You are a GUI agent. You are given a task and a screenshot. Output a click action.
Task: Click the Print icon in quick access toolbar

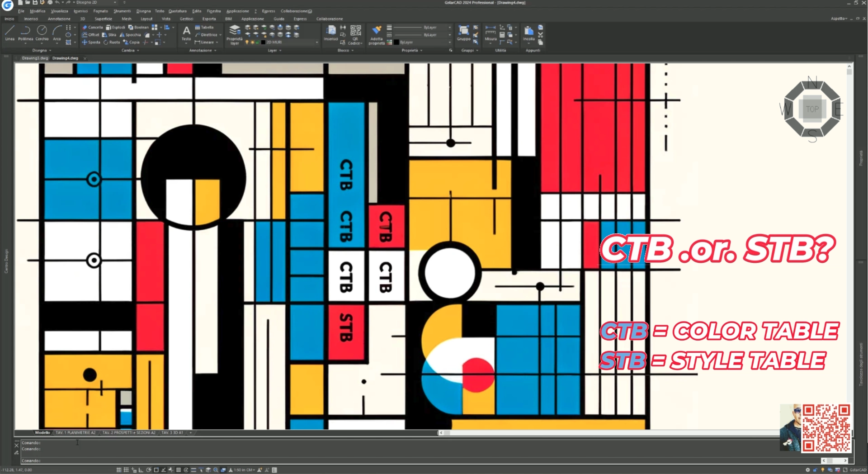[50, 2]
